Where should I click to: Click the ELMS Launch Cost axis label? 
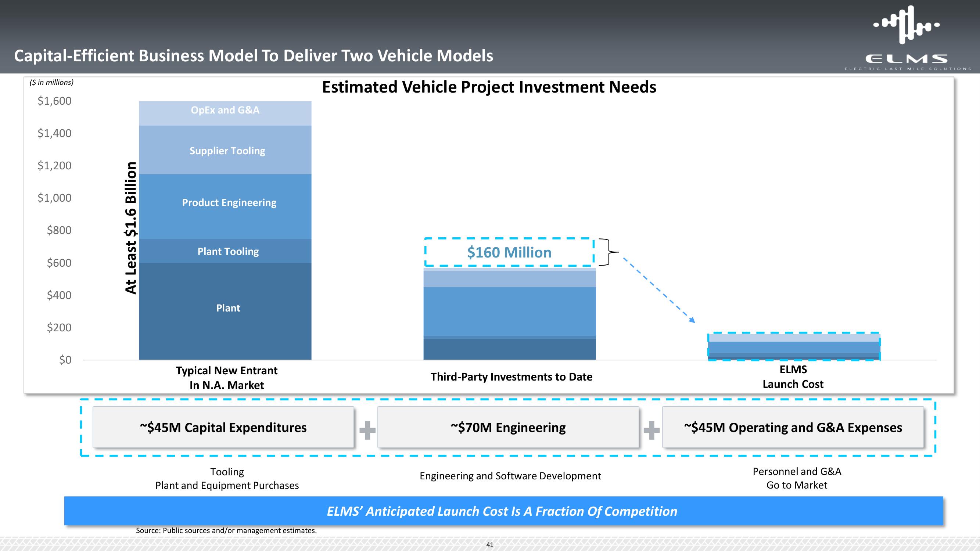point(793,377)
